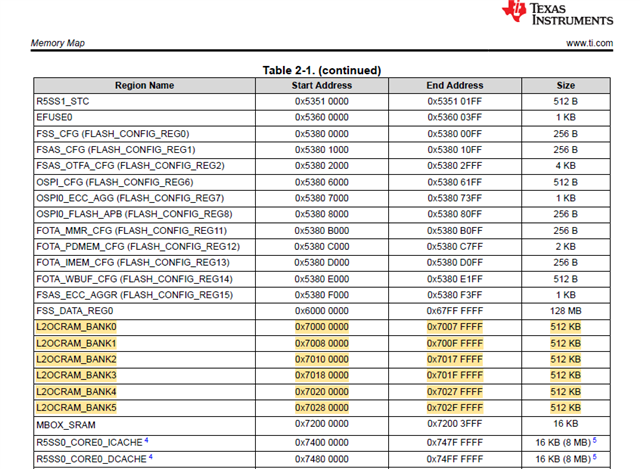The image size is (640, 469).
Task: Click end address 0x5380 C7FF
Action: coord(455,247)
